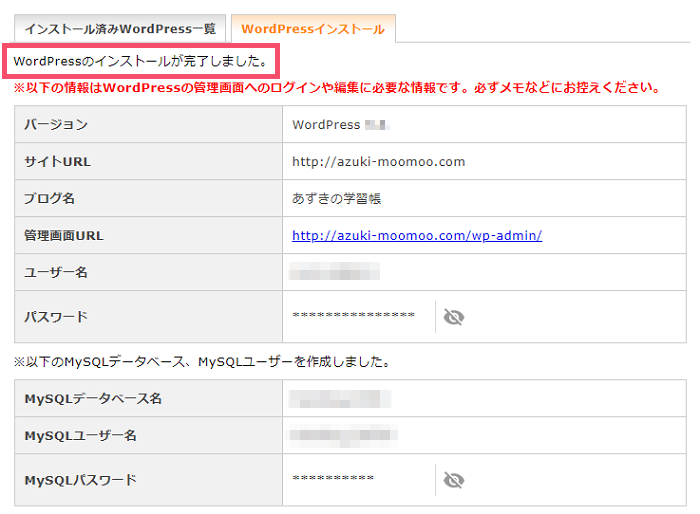Click the ブログ名 row label

(49, 198)
